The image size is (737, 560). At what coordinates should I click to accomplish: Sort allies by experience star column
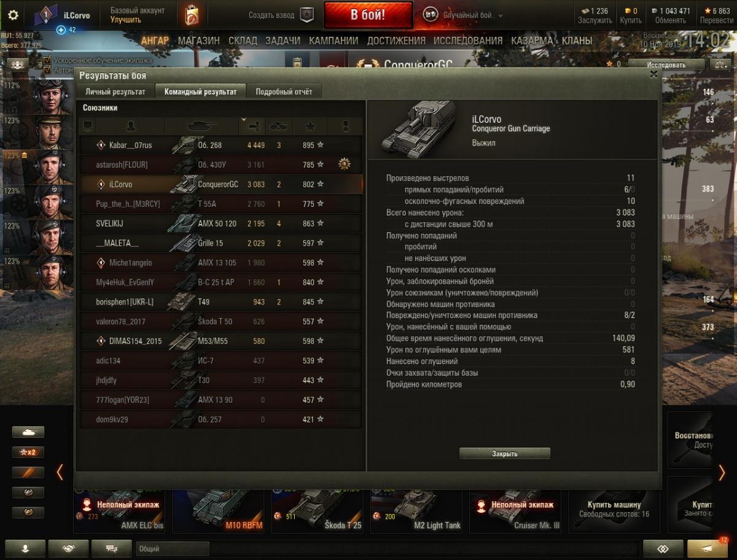click(310, 126)
